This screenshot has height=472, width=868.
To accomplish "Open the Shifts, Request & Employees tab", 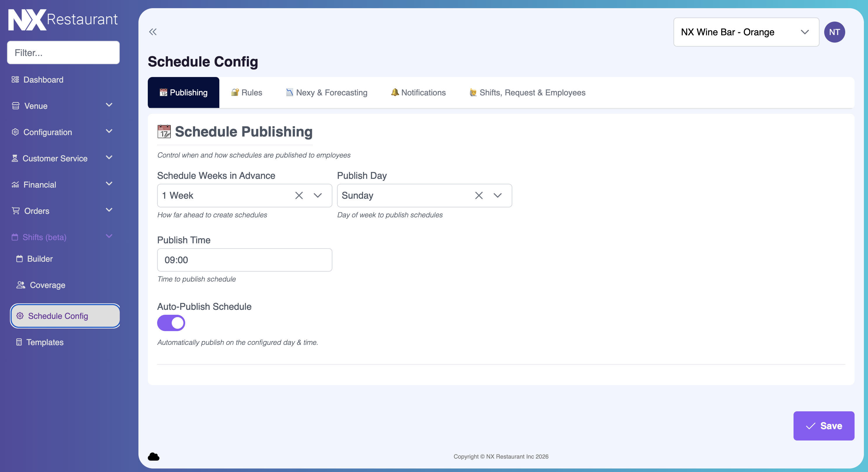I will [527, 92].
